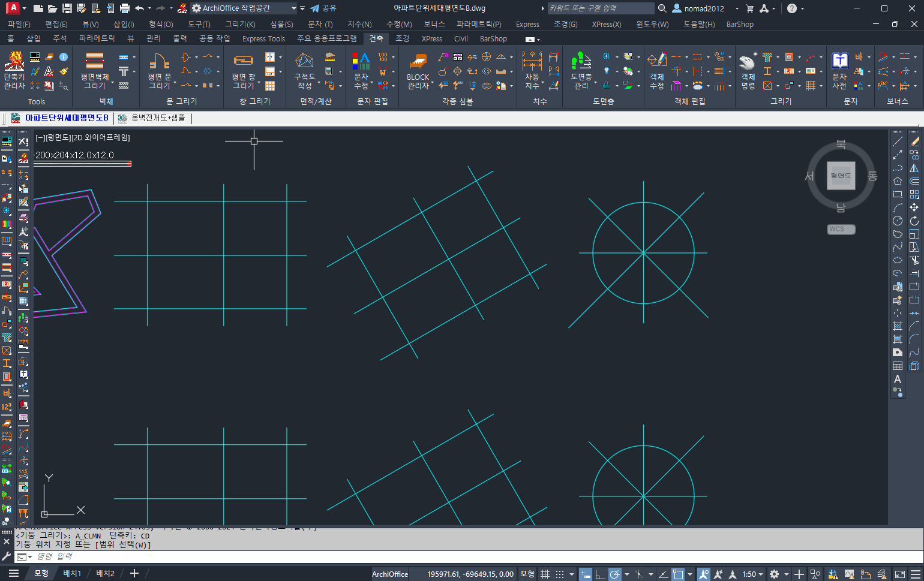Select the Rotate tool in right toolbar

914,221
